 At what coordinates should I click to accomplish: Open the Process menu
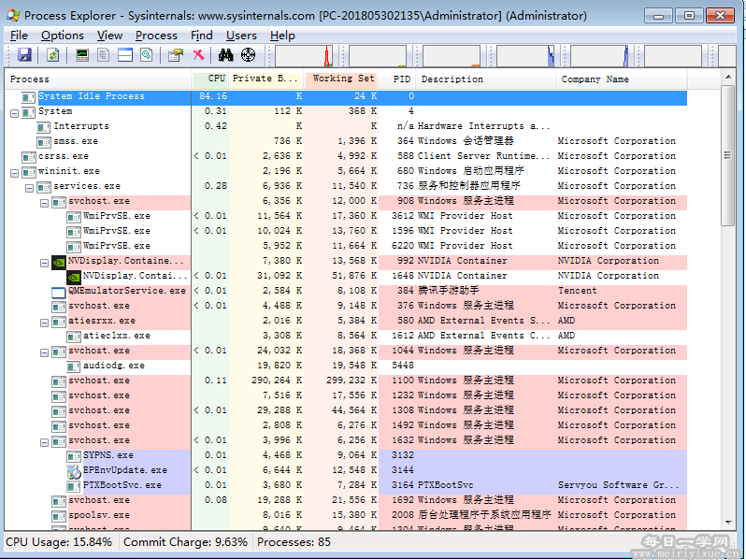pos(156,36)
